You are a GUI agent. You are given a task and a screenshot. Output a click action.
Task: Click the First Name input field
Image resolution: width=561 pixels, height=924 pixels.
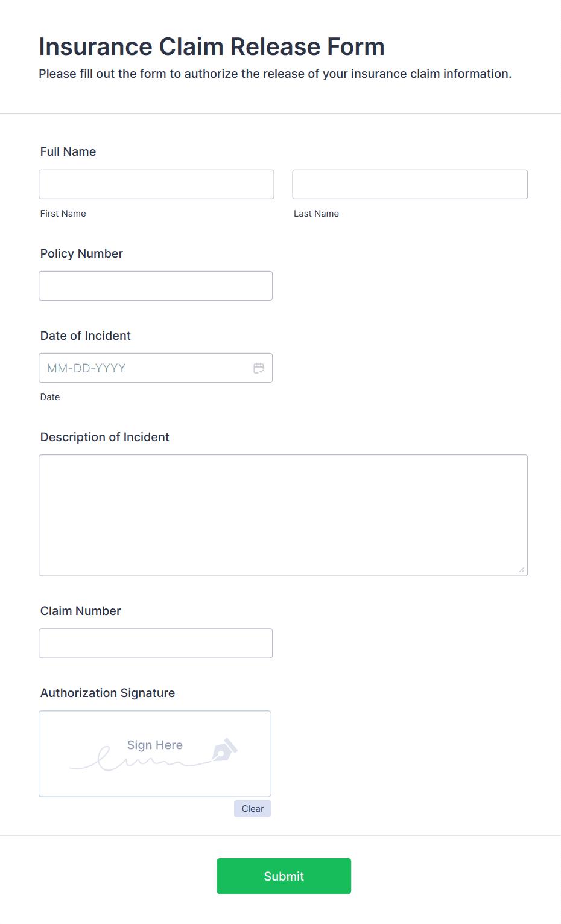coord(156,184)
